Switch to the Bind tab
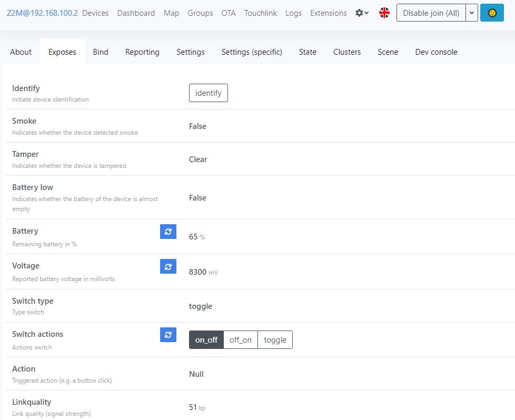515x420 pixels. point(101,52)
